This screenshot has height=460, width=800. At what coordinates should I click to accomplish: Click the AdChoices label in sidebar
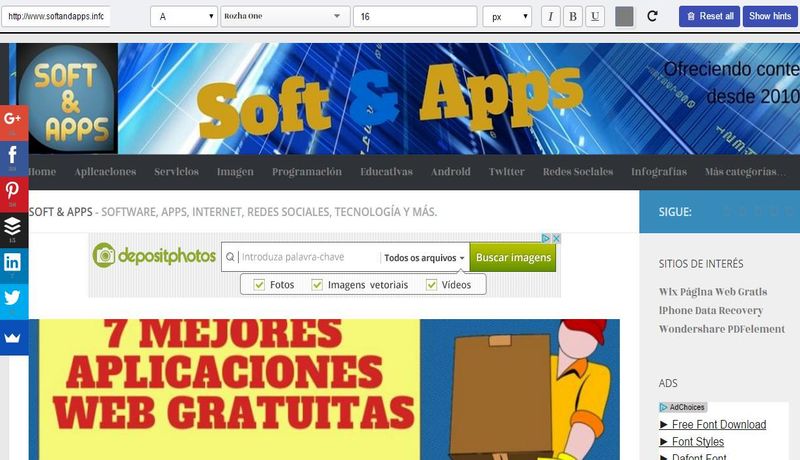[683, 407]
